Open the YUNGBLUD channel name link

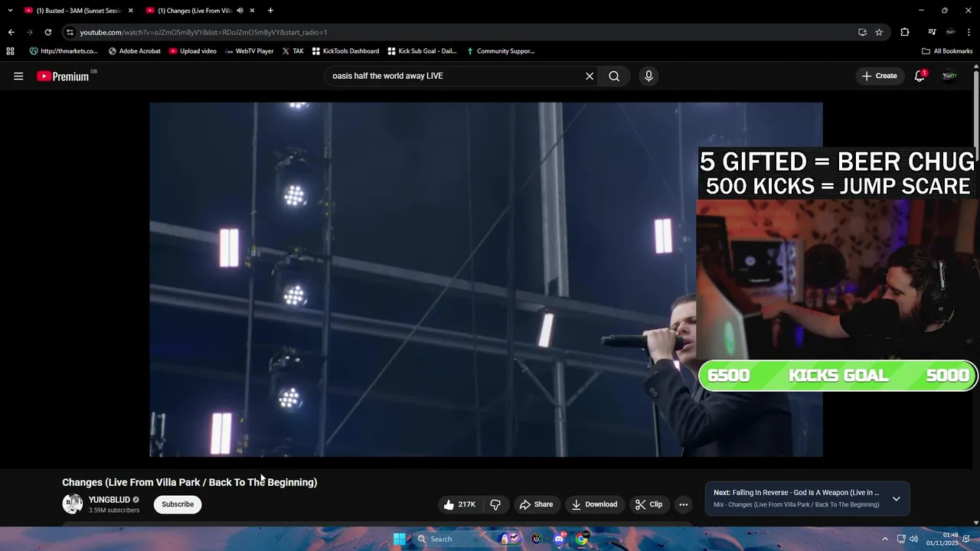click(x=109, y=500)
